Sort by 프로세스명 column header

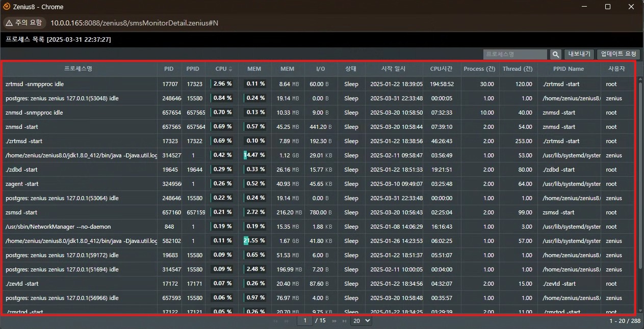click(x=78, y=69)
